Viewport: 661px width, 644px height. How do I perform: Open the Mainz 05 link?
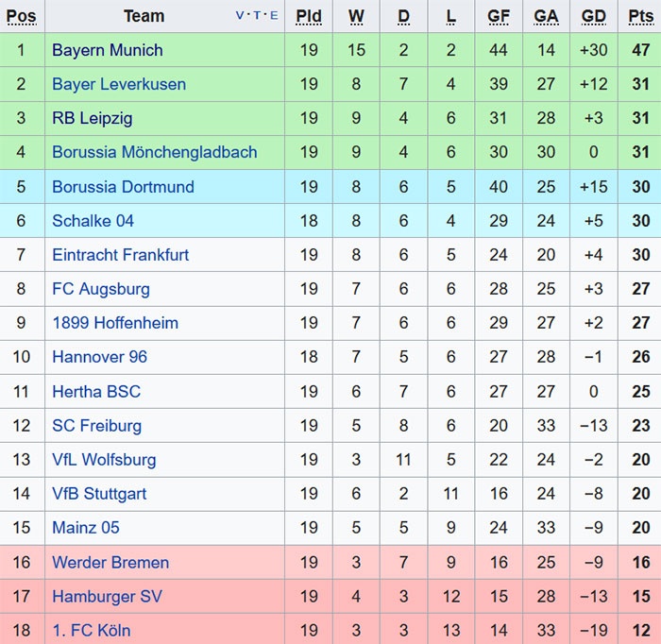click(x=85, y=528)
